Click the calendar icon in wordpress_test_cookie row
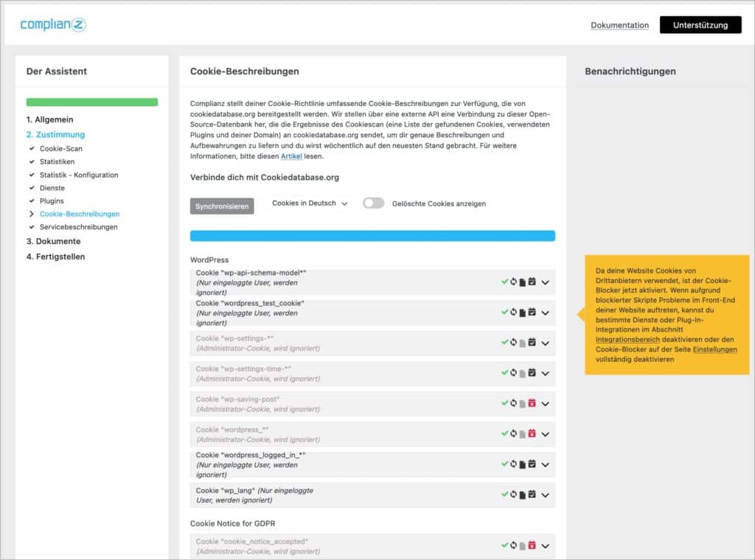This screenshot has height=560, width=755. click(x=532, y=312)
